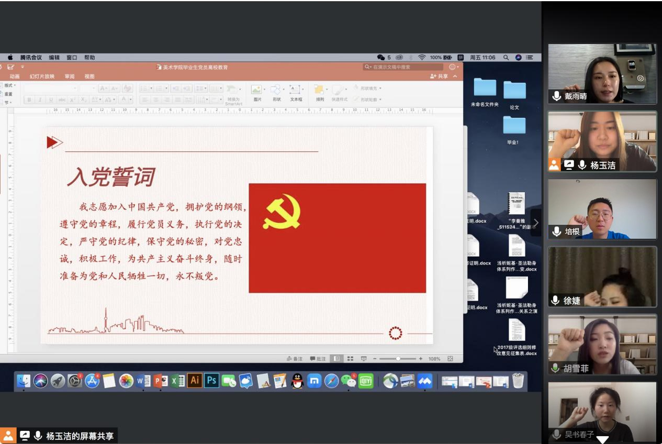Open the 帮助 menu in menu bar
The width and height of the screenshot is (662, 444).
(90, 57)
